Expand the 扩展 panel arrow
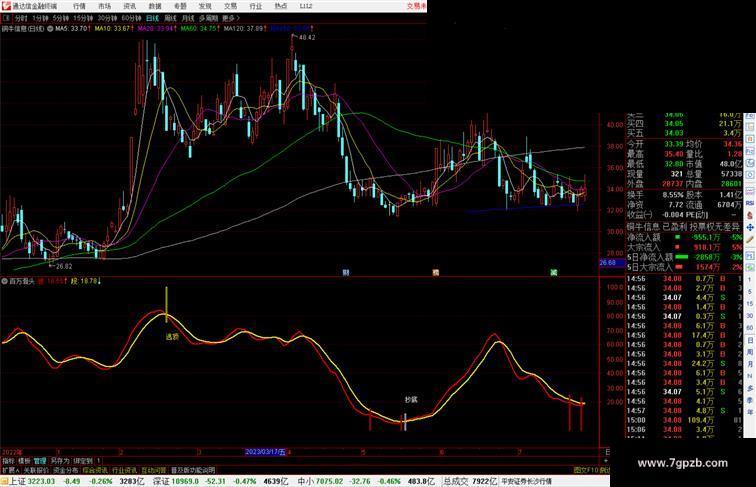This screenshot has width=756, height=487. point(11,470)
